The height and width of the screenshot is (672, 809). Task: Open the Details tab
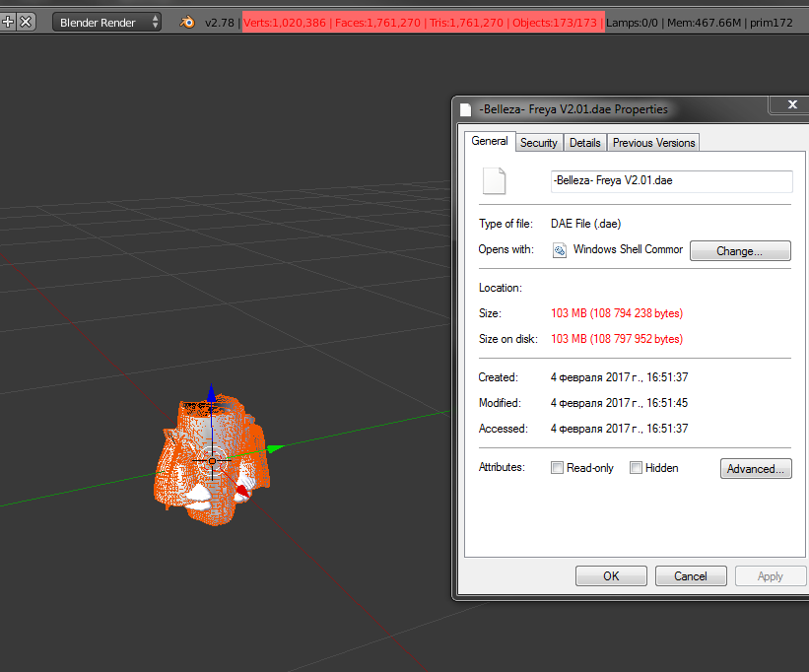584,143
